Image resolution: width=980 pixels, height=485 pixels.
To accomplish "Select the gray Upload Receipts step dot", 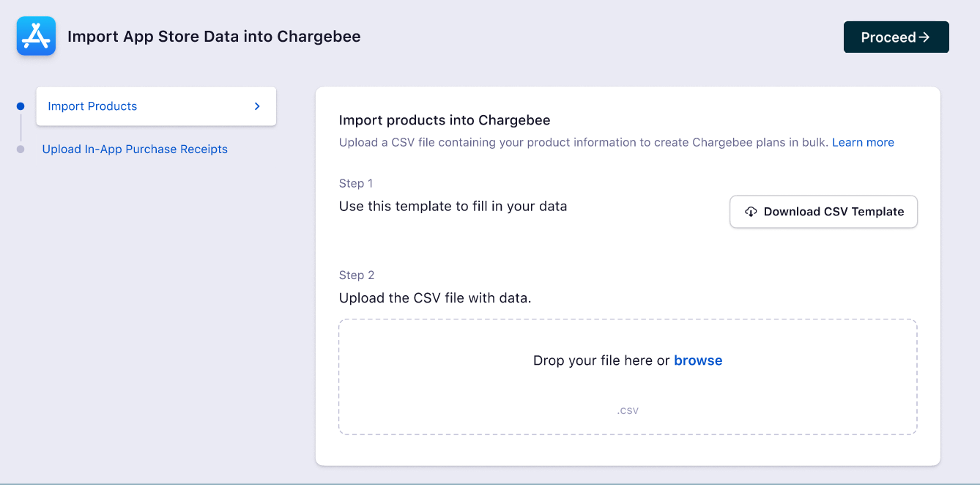I will (21, 149).
